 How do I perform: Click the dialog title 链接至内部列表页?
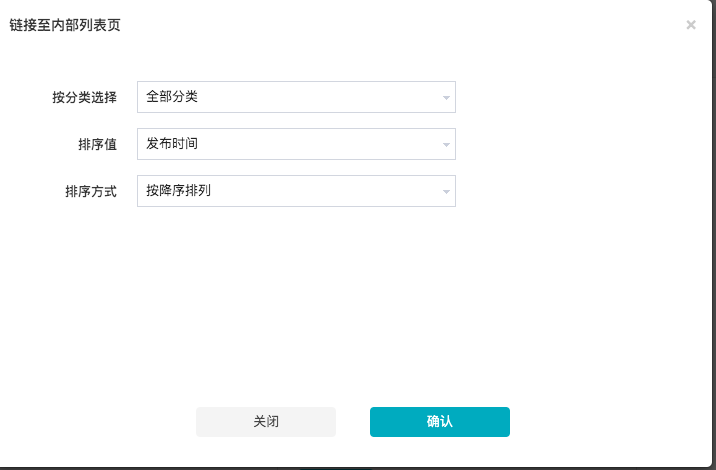pyautogui.click(x=65, y=25)
